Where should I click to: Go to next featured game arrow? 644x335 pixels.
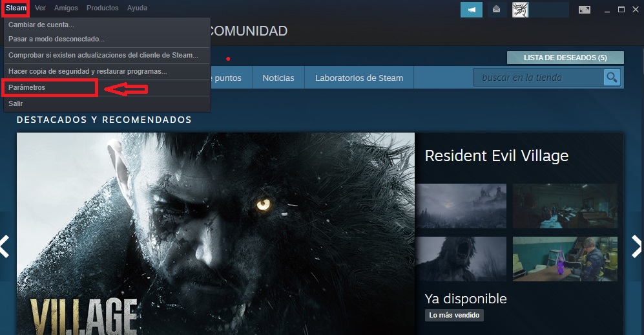637,246
